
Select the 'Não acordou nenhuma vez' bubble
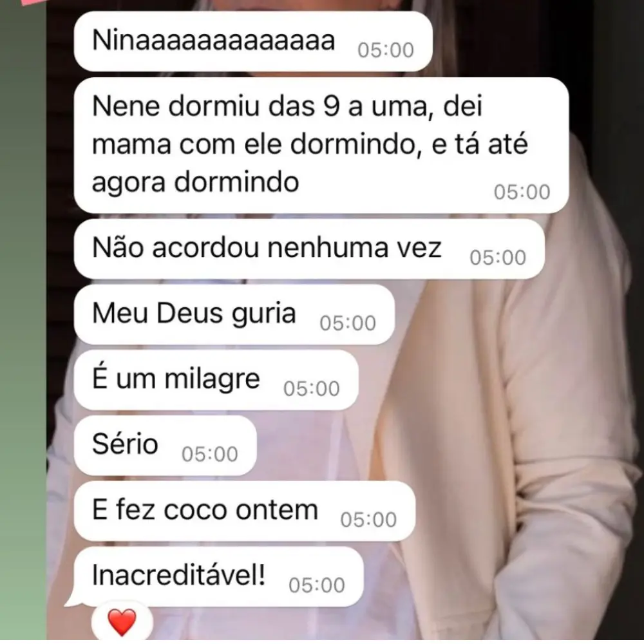309,249
